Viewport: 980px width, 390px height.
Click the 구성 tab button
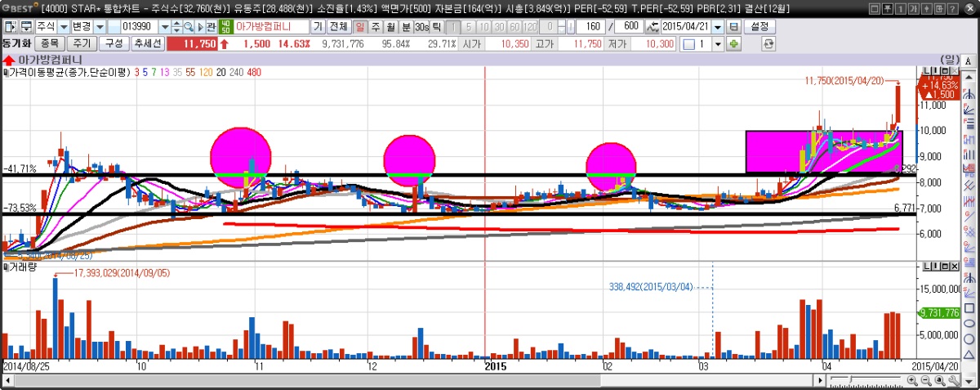coord(114,44)
